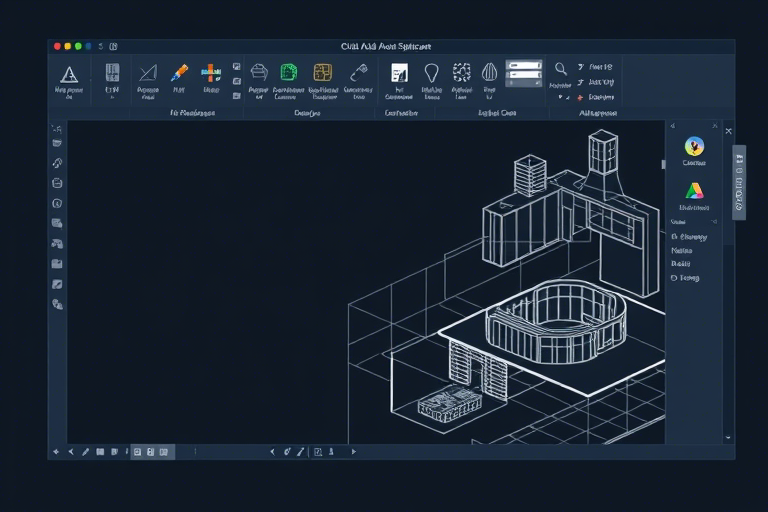Click the left chevron at status bar start
Viewport: 768px width, 512px height.
coord(71,452)
